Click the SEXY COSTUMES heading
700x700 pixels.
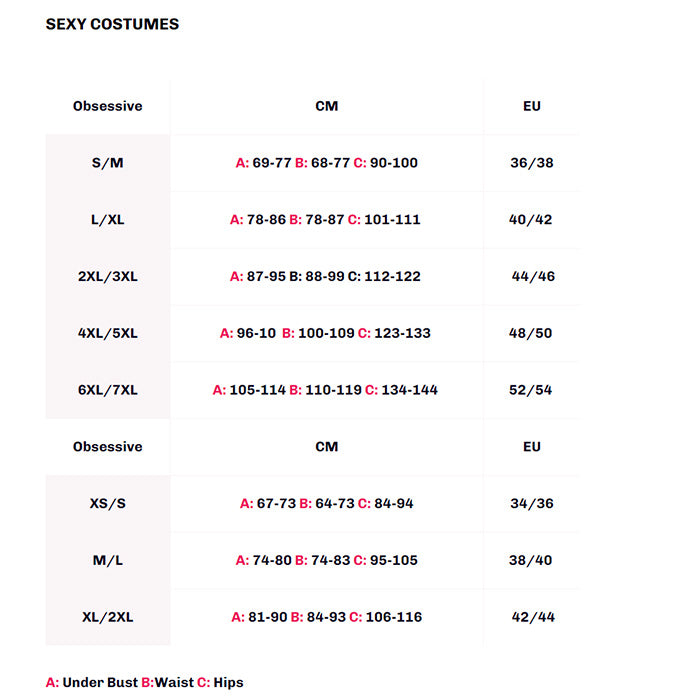(x=112, y=24)
